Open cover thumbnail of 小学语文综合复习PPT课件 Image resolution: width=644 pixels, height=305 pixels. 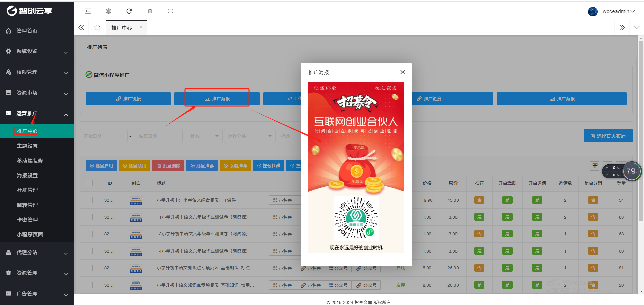[136, 200]
